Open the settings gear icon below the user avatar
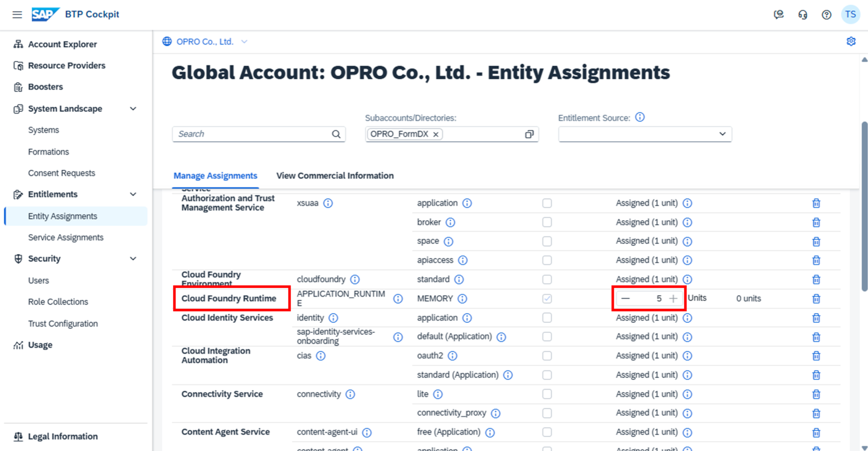Image resolution: width=868 pixels, height=451 pixels. click(x=851, y=42)
